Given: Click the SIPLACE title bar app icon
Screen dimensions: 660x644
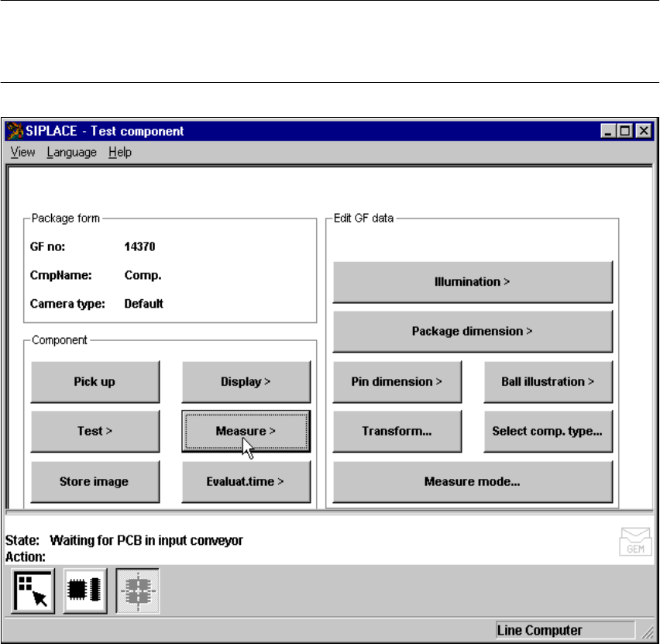Looking at the screenshot, I should click(x=15, y=131).
